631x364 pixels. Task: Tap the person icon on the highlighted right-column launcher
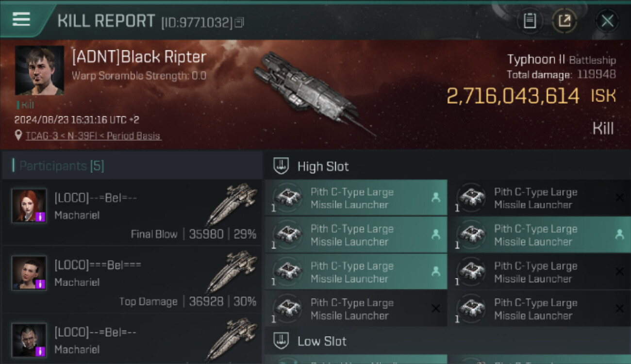(619, 234)
